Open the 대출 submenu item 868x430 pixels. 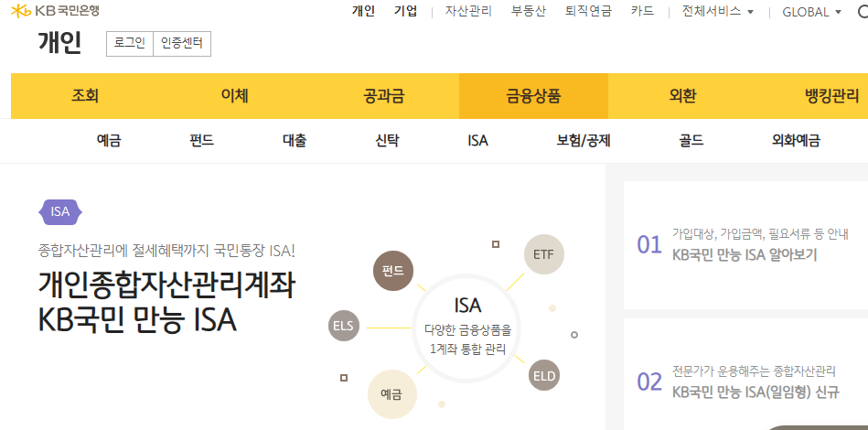coord(295,141)
